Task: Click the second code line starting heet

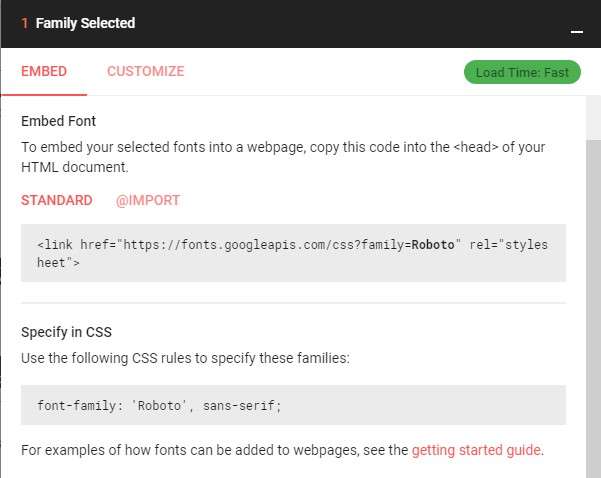Action: pyautogui.click(x=58, y=263)
